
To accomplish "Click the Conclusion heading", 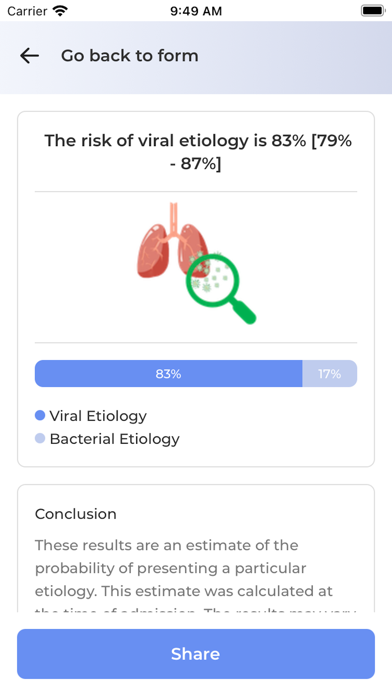I will click(x=75, y=514).
